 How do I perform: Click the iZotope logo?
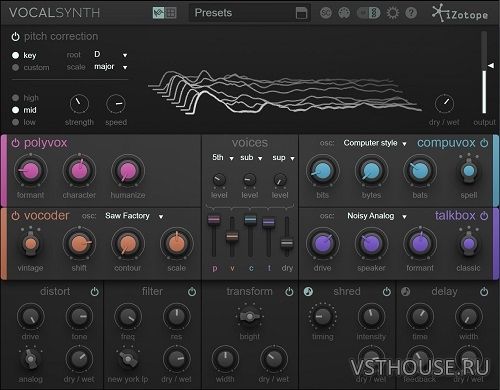pos(460,14)
